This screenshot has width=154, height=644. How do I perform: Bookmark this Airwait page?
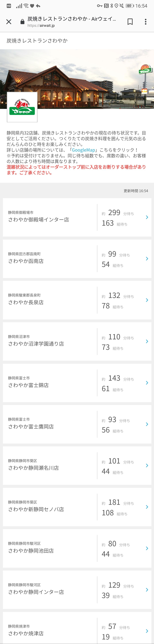point(130,22)
